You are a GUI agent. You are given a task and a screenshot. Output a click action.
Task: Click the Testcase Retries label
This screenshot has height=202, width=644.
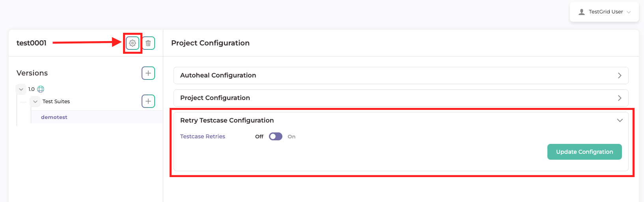(x=203, y=136)
